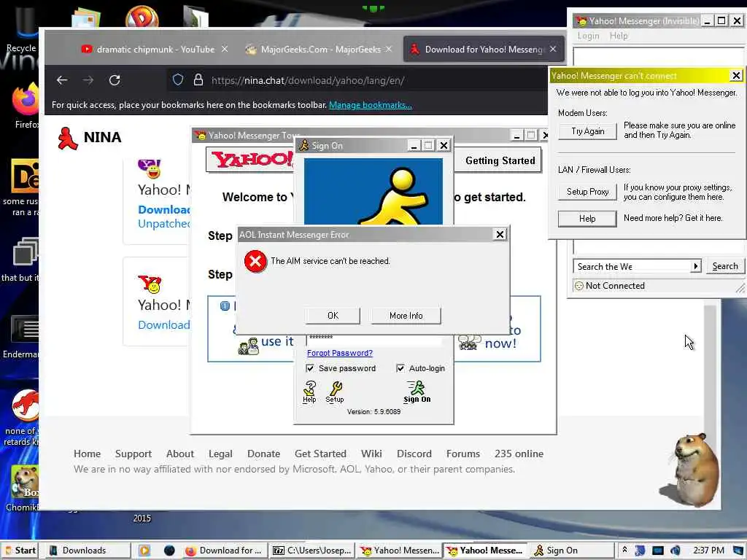
Task: Toggle the Save password checkbox
Action: click(310, 368)
